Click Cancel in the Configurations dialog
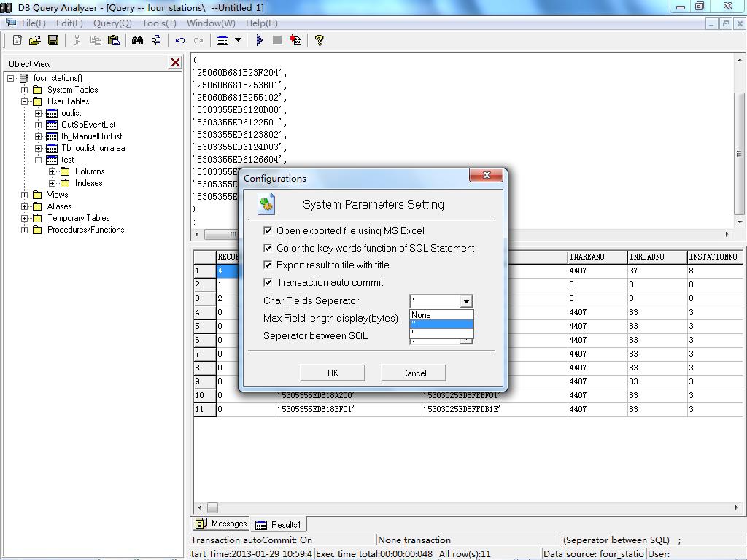This screenshot has width=747, height=560. coord(414,373)
